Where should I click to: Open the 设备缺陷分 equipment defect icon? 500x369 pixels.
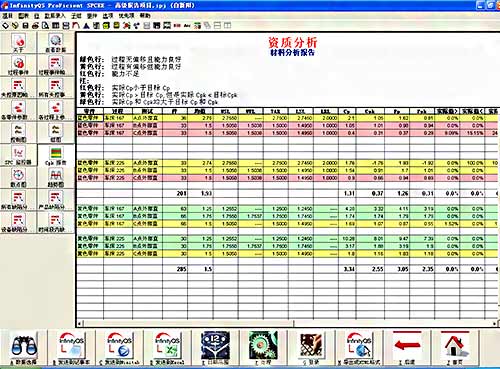coord(18,223)
